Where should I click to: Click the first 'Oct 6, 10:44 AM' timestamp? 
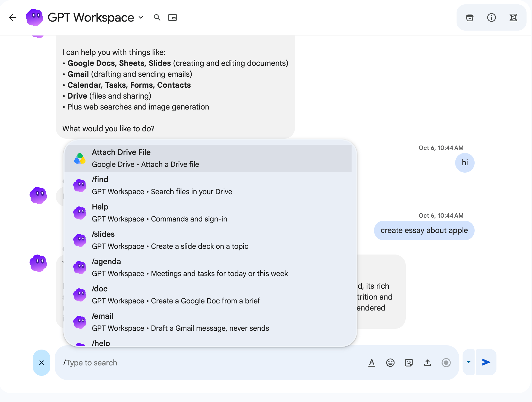[x=441, y=148]
